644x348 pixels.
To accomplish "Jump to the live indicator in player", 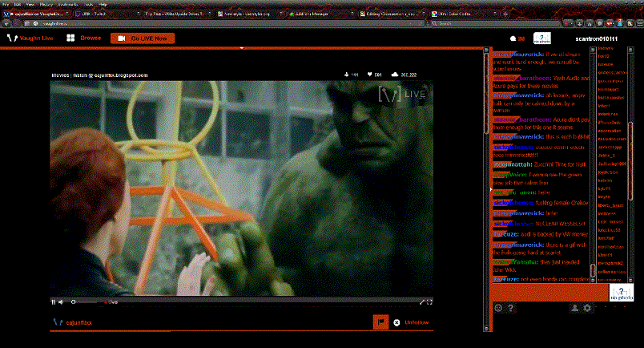I will click(111, 302).
